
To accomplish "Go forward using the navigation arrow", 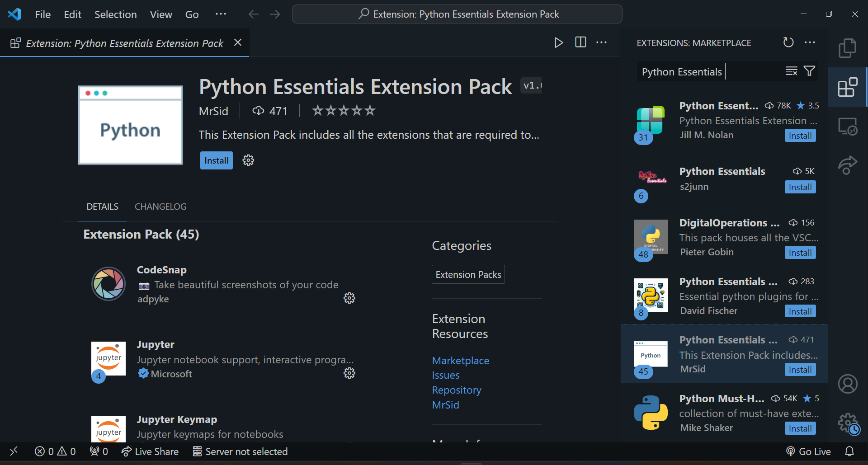I will (275, 14).
